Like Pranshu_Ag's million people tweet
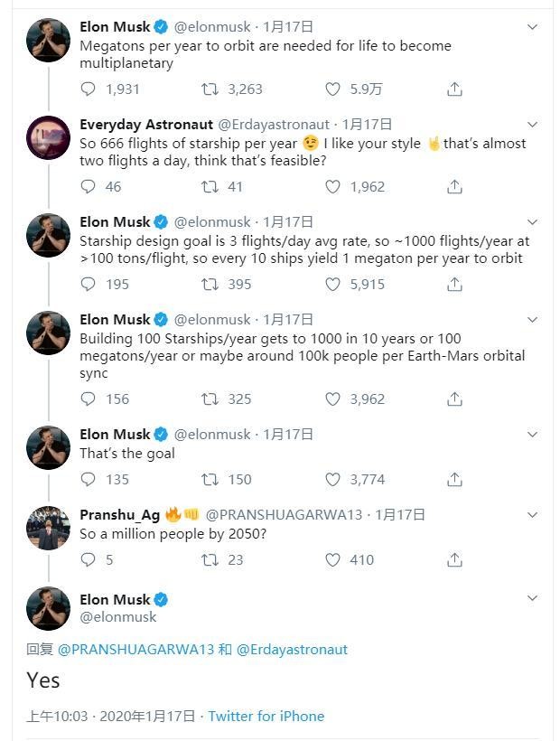This screenshot has width=560, height=741. tap(332, 559)
